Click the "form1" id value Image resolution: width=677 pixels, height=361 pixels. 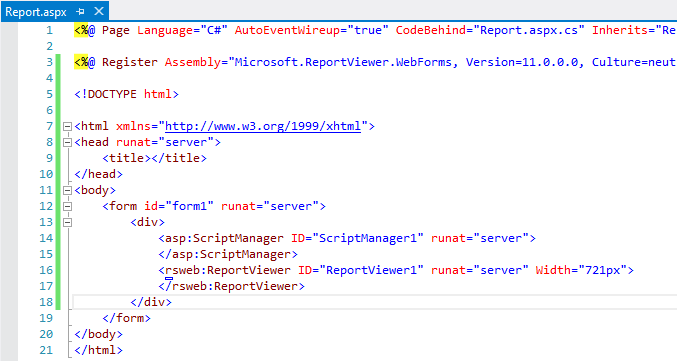[x=189, y=206]
